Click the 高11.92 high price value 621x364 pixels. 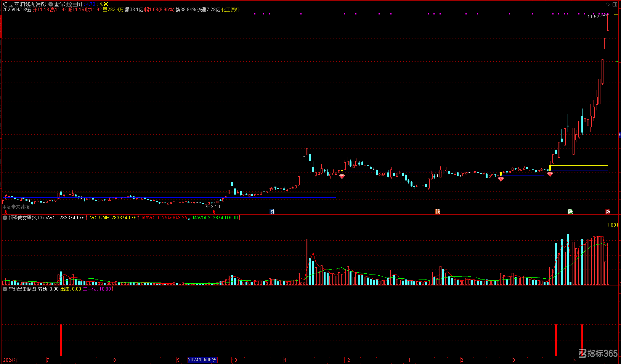point(58,10)
